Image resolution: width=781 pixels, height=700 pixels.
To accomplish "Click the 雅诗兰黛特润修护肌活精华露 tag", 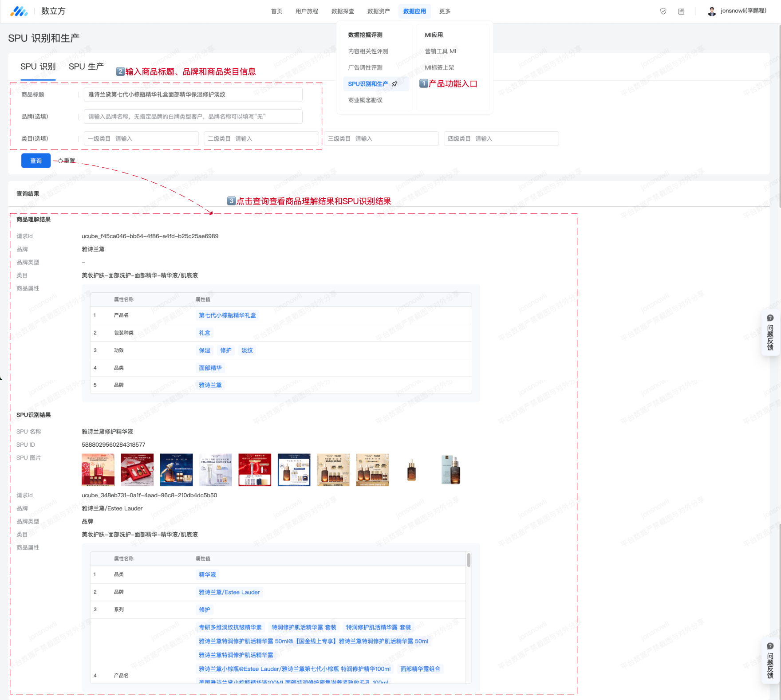I will click(x=236, y=655).
